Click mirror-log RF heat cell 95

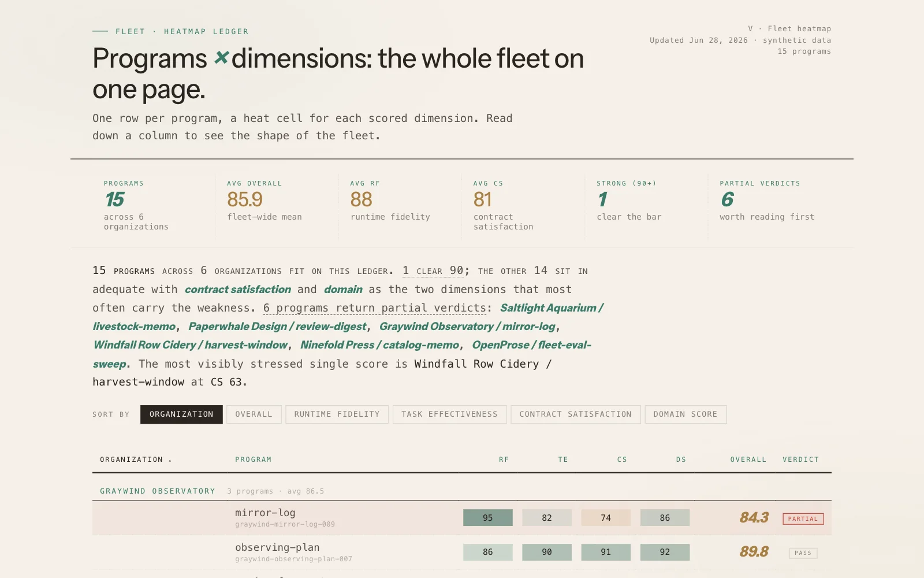tap(488, 518)
